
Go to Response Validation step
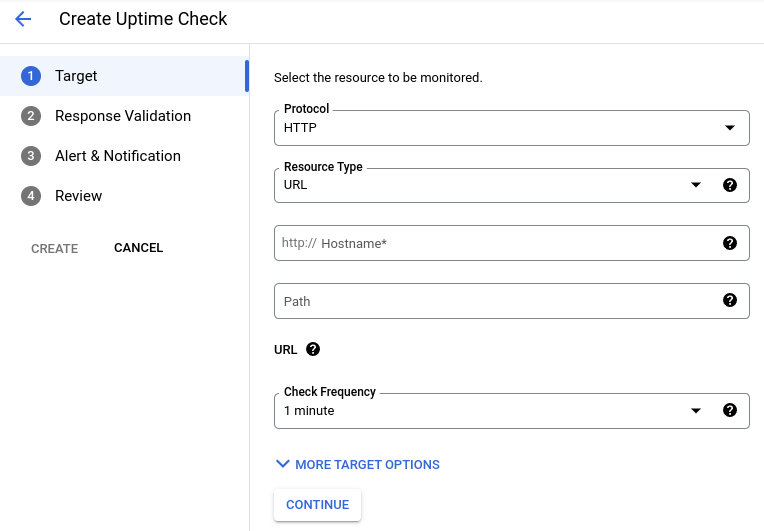(123, 116)
